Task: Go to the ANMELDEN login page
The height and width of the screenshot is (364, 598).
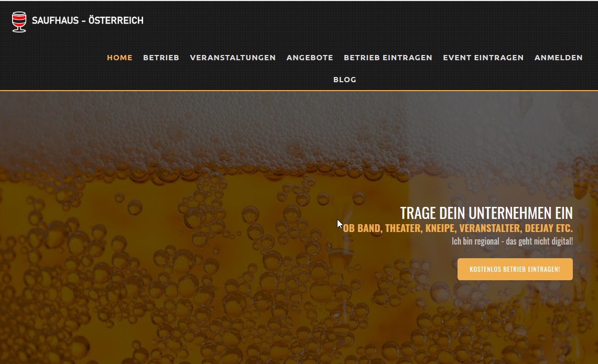Action: coord(559,58)
